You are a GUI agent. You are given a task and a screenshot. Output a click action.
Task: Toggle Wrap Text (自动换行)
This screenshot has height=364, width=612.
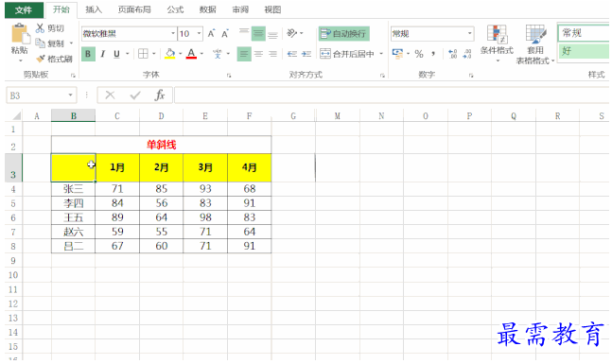[x=344, y=34]
